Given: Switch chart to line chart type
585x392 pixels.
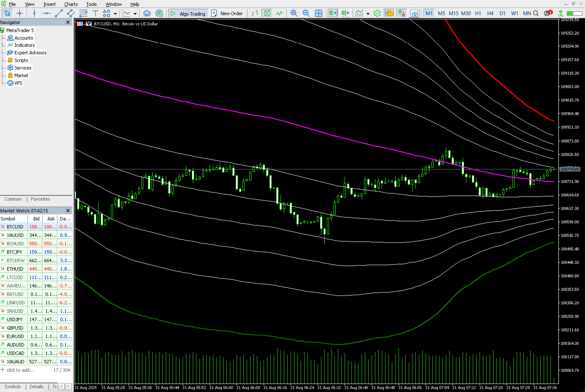Looking at the screenshot, I should tap(279, 13).
